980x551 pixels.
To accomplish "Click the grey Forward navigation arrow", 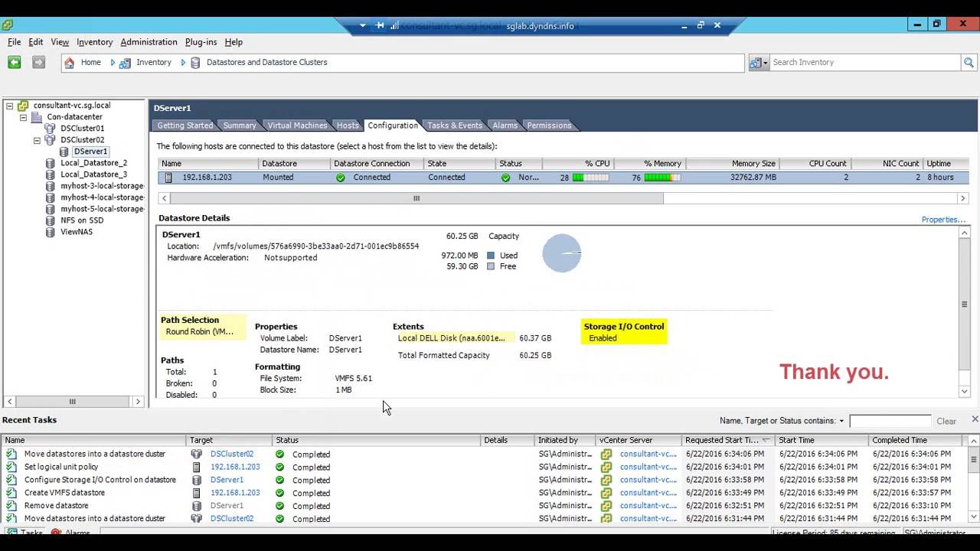I will pyautogui.click(x=38, y=62).
